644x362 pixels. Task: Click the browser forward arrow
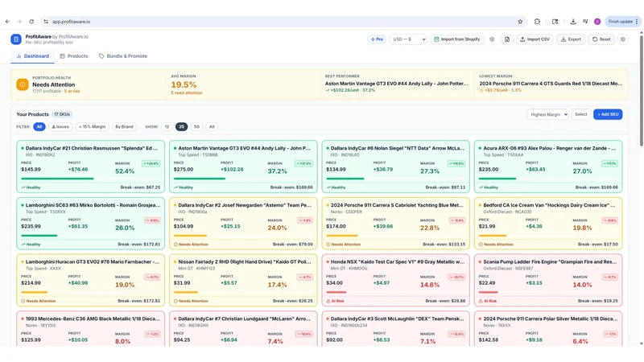click(19, 22)
